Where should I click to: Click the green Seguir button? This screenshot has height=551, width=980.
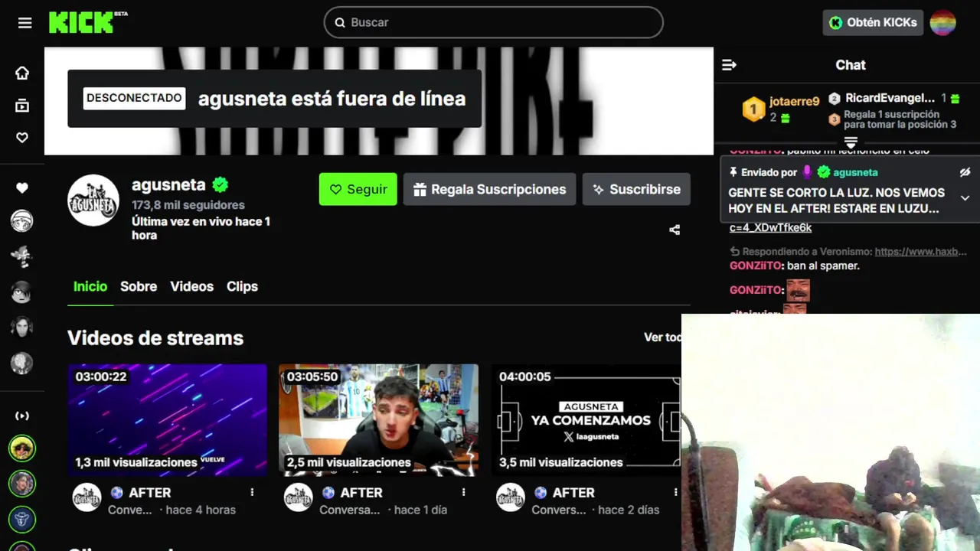point(358,189)
